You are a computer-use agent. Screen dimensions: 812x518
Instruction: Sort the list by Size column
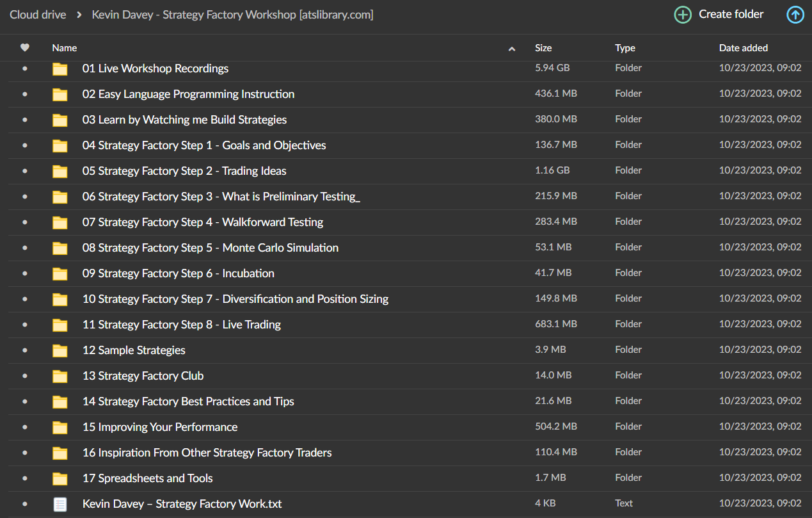pyautogui.click(x=543, y=48)
